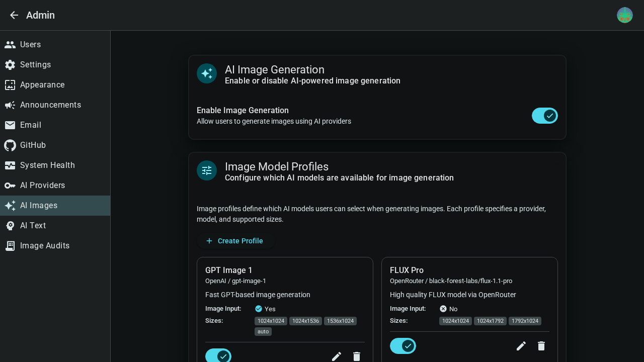The height and width of the screenshot is (362, 644).
Task: Click the Announcements megaphone icon
Action: (x=10, y=105)
